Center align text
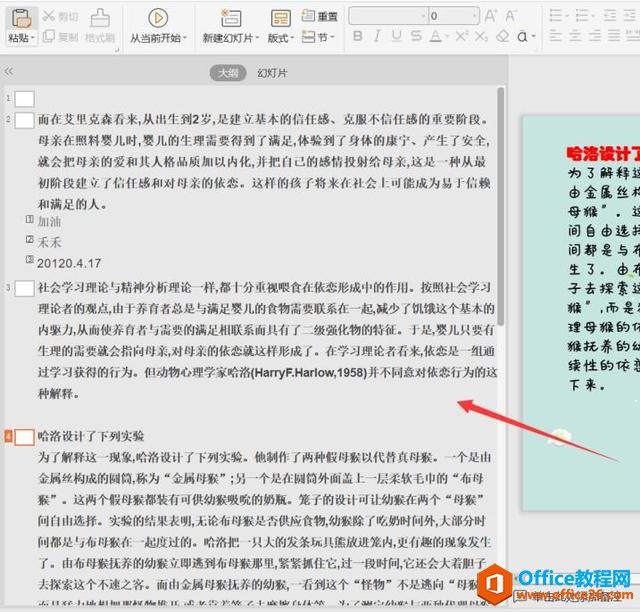 click(575, 36)
